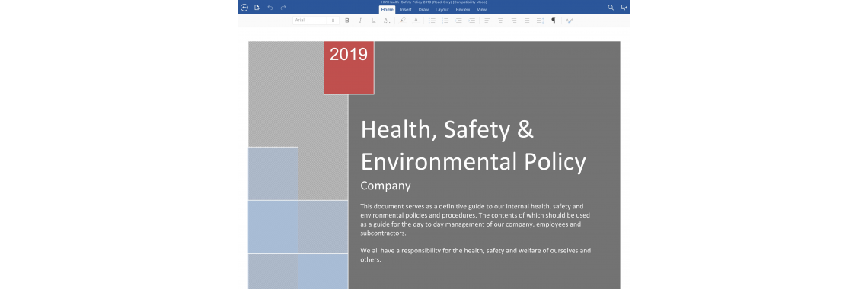Redo the last action
This screenshot has width=868, height=289.
(x=283, y=7)
